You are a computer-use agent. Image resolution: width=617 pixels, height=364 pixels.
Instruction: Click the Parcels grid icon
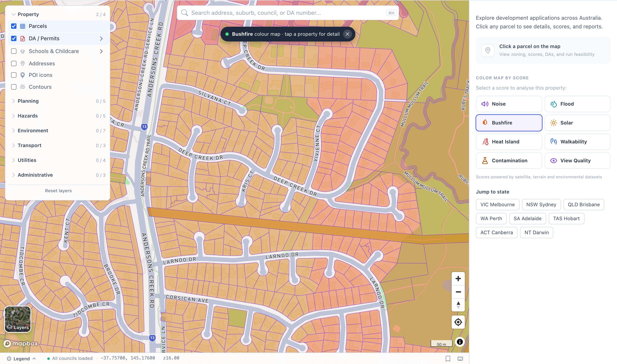23,26
